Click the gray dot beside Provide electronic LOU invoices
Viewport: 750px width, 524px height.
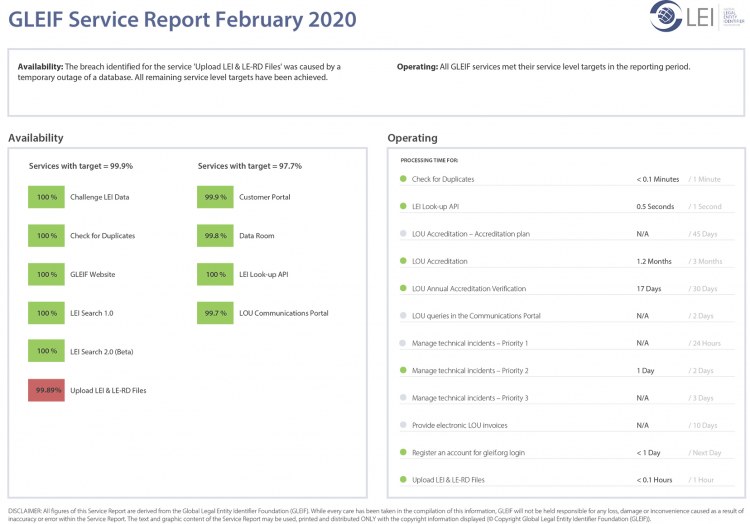[x=402, y=425]
